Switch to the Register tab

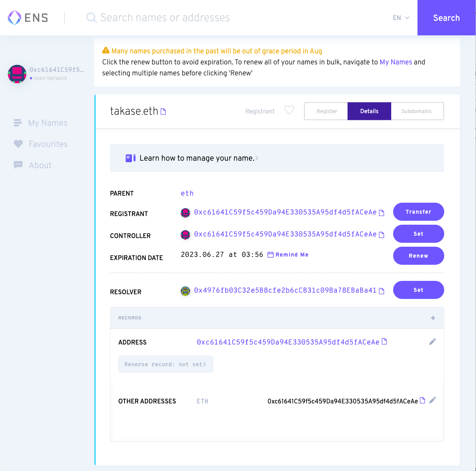[x=326, y=111]
